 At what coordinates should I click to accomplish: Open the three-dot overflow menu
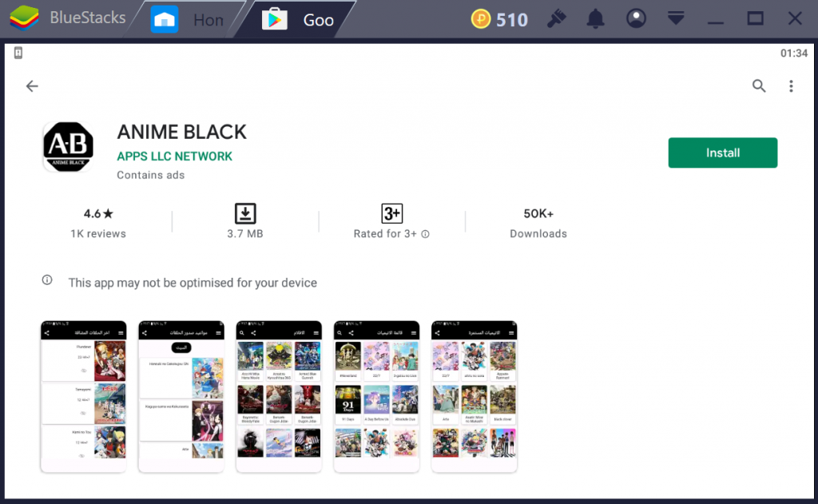791,86
